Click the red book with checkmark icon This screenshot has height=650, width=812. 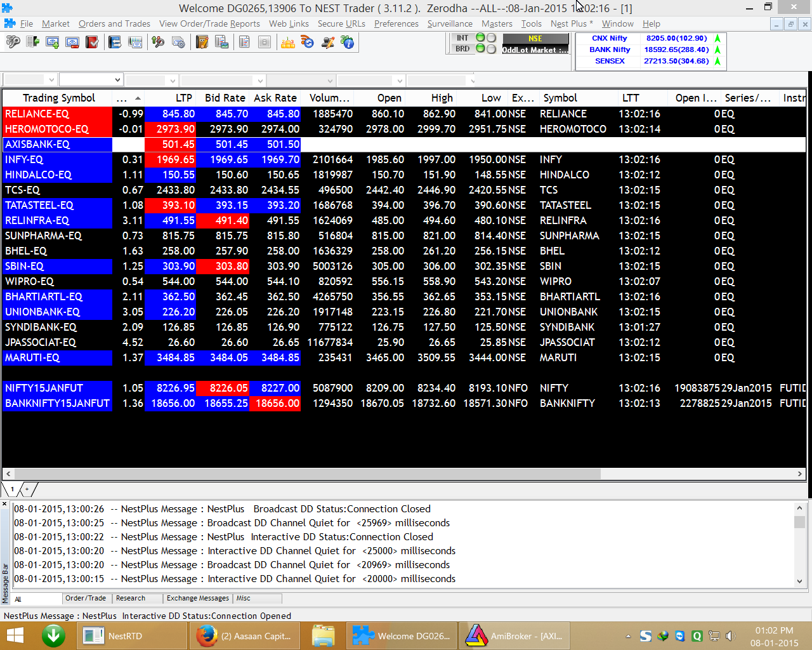[92, 43]
